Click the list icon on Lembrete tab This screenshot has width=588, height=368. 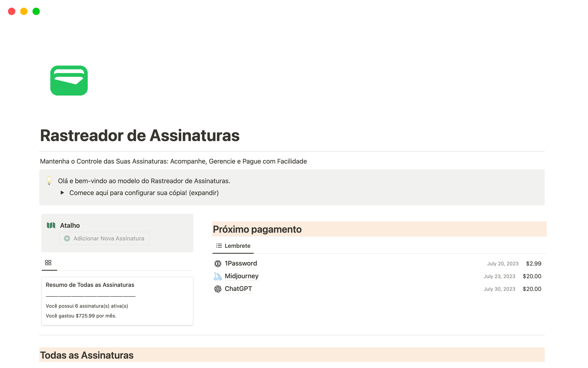219,246
